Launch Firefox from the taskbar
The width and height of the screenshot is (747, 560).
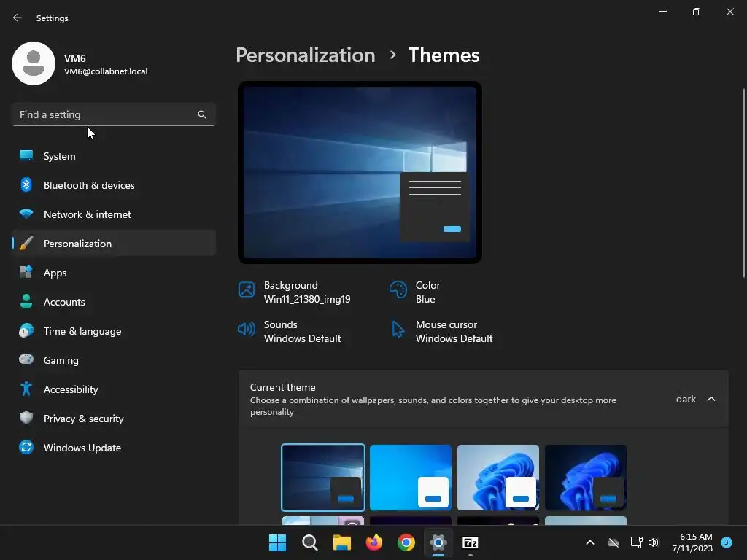374,542
